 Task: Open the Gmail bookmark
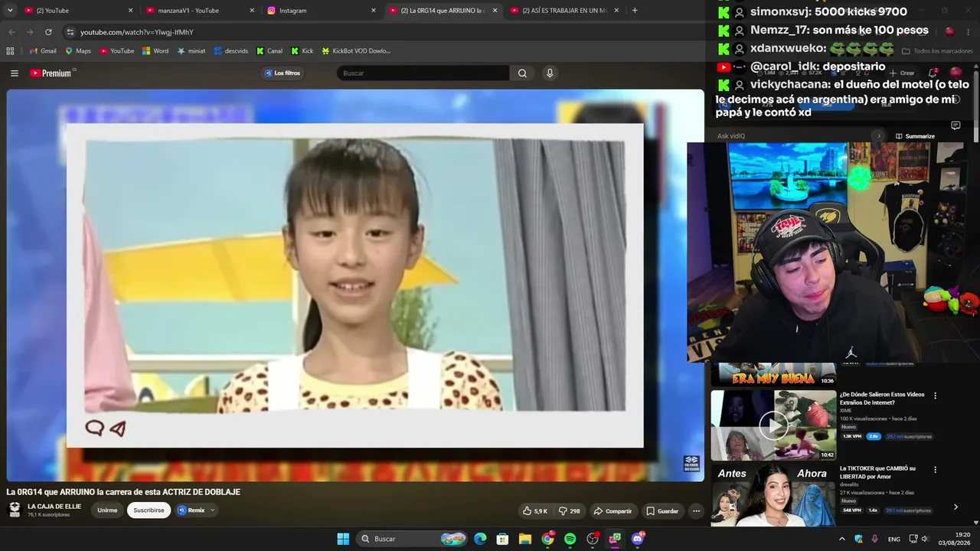coord(43,51)
